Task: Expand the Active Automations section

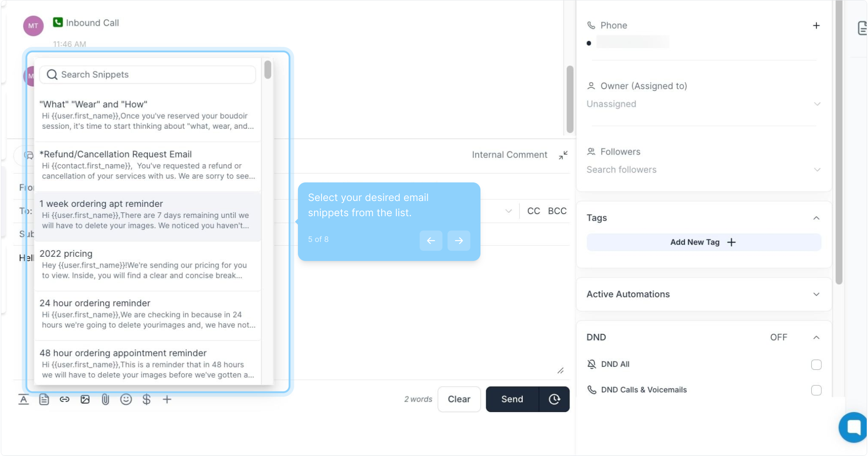Action: point(816,294)
